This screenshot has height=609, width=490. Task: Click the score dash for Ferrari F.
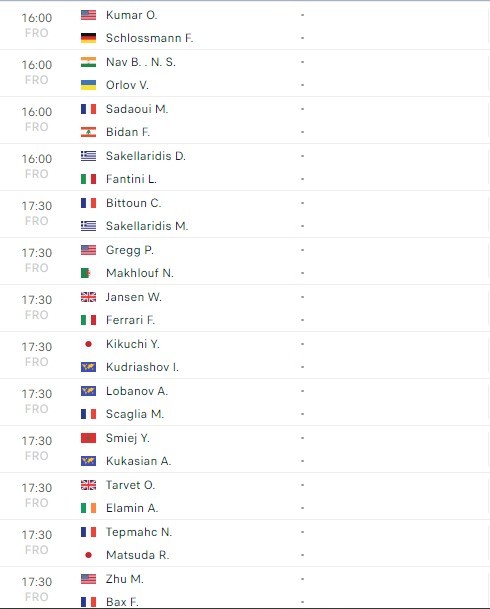[302, 320]
